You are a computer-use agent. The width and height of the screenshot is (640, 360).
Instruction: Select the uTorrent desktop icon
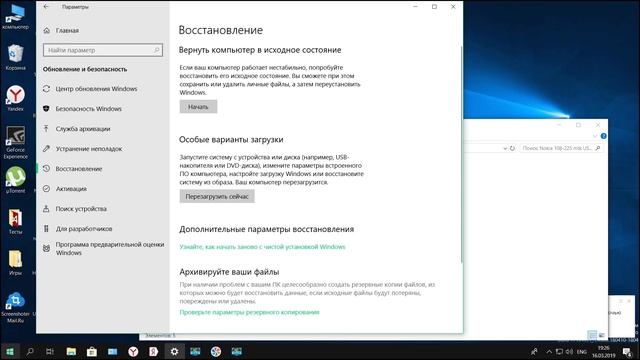coord(16,180)
